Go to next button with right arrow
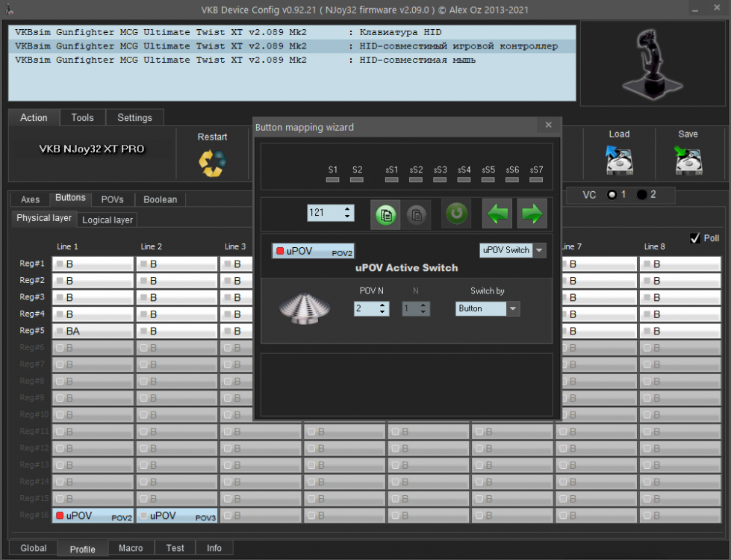 (532, 214)
